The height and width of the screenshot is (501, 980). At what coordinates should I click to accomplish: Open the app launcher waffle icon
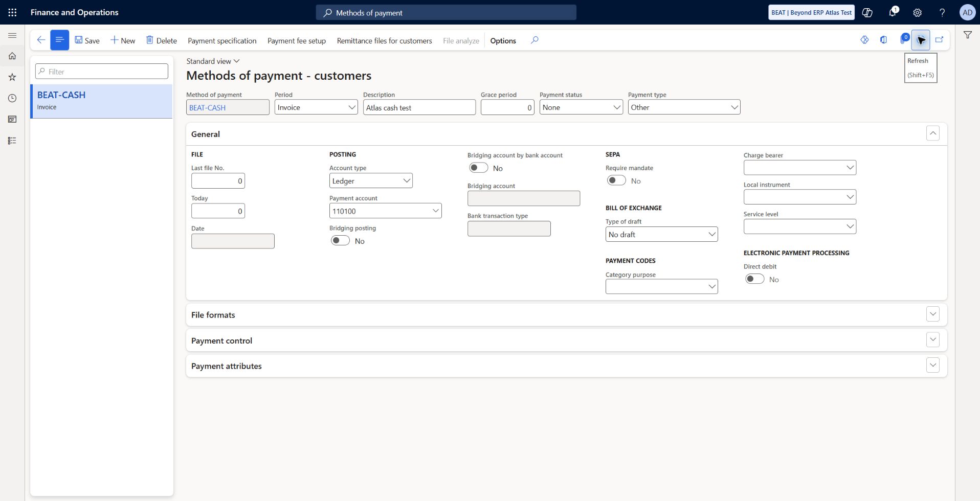pyautogui.click(x=12, y=12)
